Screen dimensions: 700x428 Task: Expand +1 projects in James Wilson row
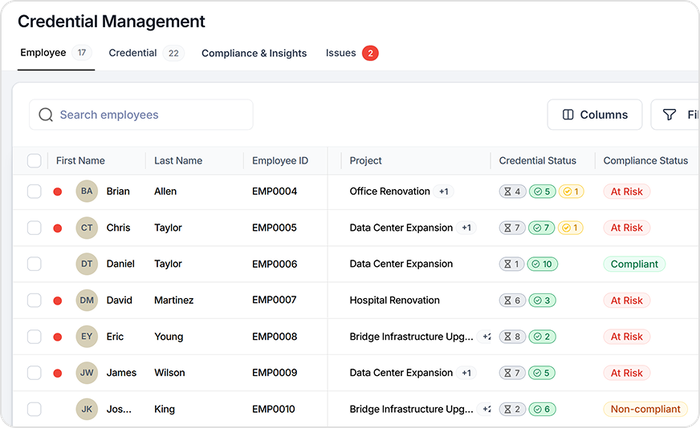(x=466, y=373)
